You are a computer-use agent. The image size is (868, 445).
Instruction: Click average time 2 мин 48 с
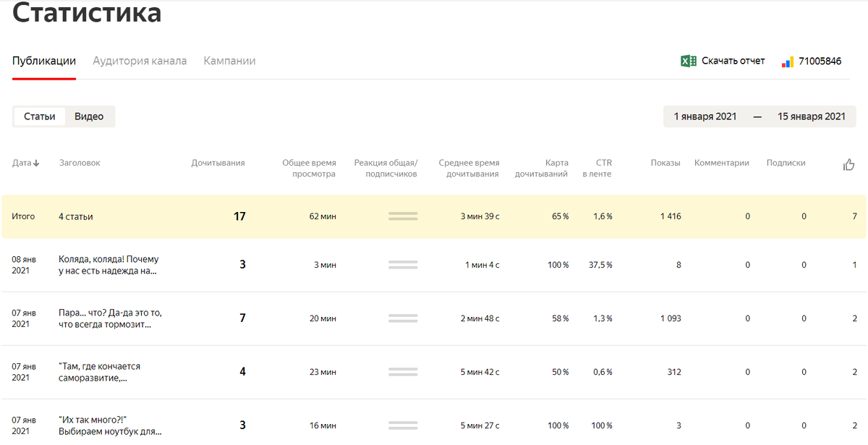(480, 318)
